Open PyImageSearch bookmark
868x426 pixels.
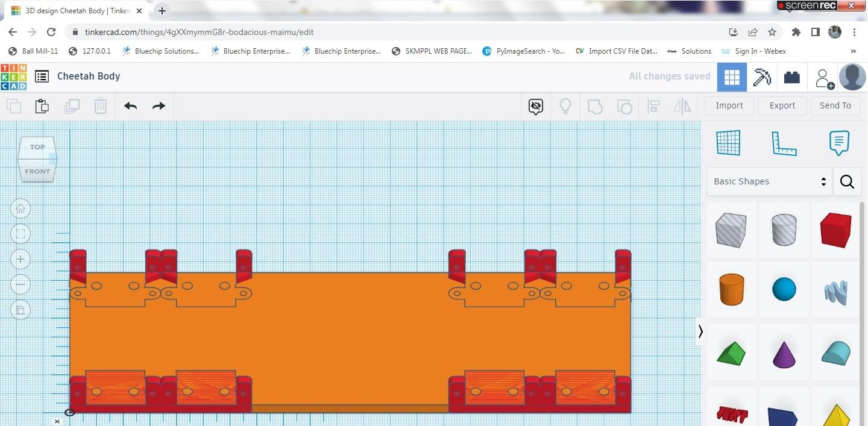[523, 51]
